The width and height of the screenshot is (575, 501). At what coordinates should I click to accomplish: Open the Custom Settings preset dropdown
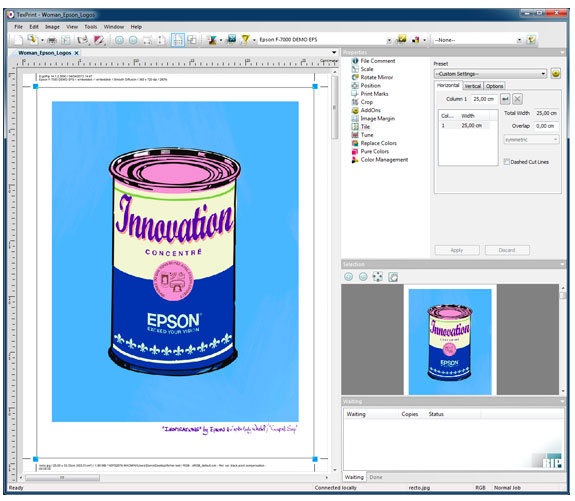pyautogui.click(x=490, y=74)
